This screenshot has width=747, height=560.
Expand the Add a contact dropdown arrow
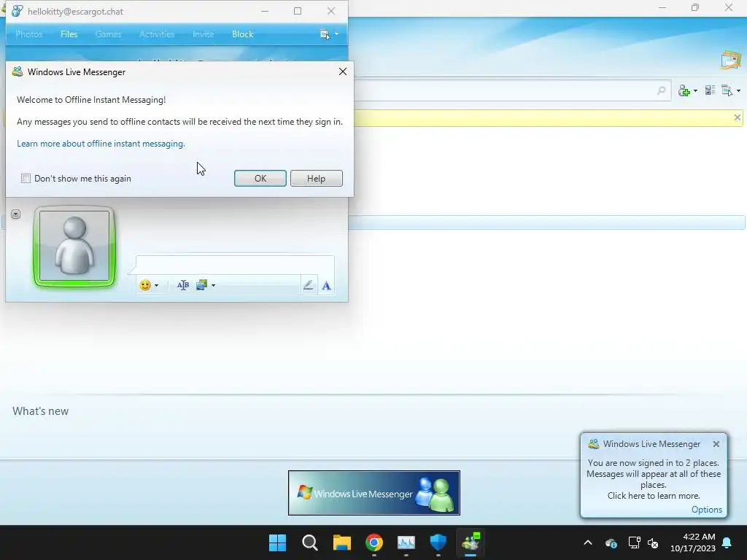pos(695,91)
